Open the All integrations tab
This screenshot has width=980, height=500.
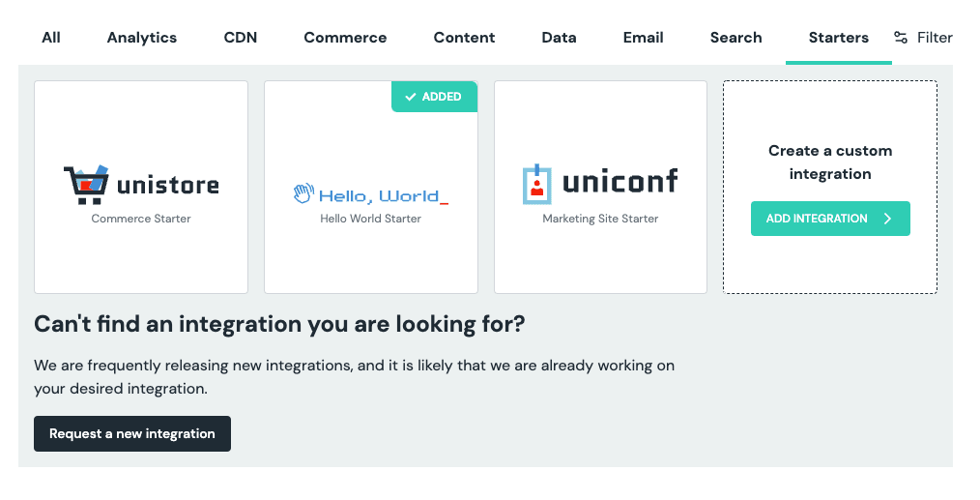[x=51, y=38]
